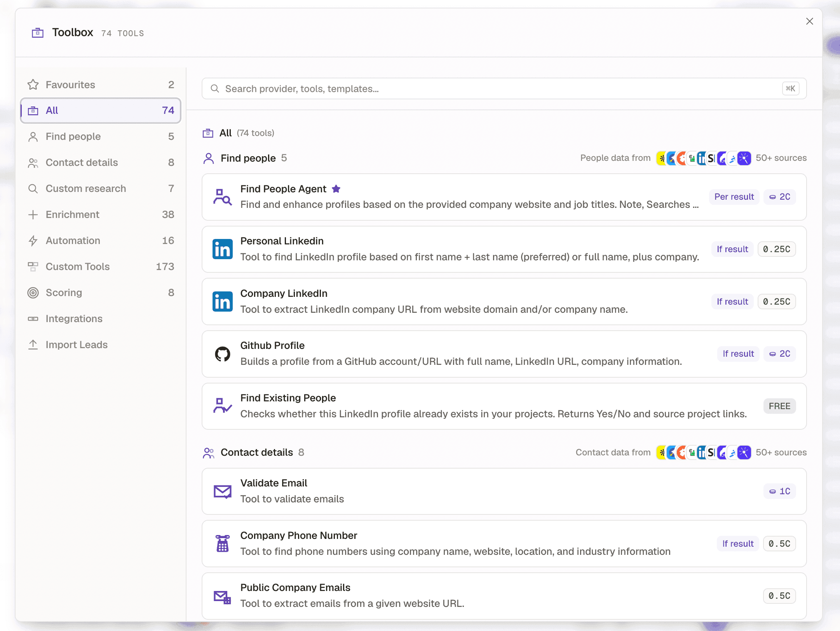Image resolution: width=840 pixels, height=631 pixels.
Task: Click the 0.5C badge on Company Phone Number
Action: click(779, 544)
